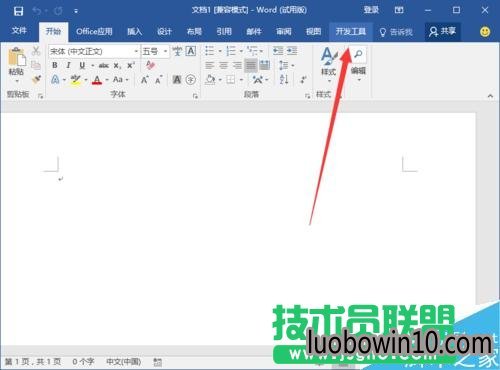Click the Multilevel list icon
500x370 pixels.
pos(252,51)
